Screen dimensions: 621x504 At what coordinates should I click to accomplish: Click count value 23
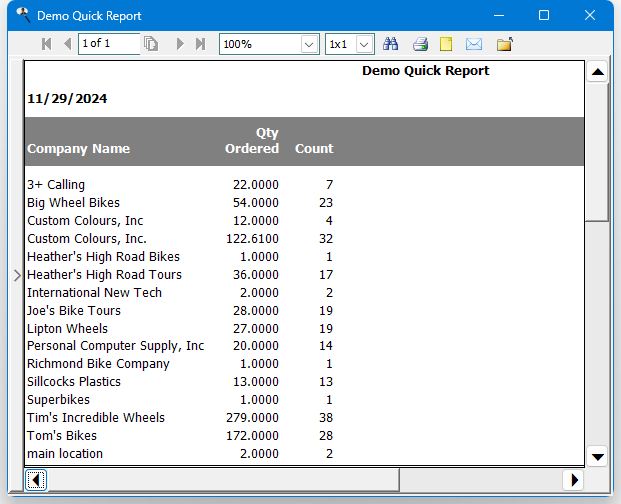(x=326, y=203)
